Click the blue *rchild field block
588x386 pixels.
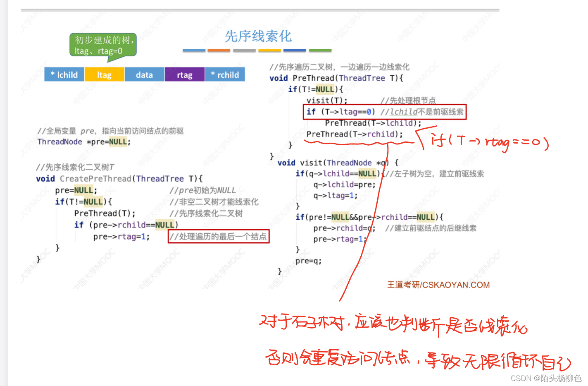225,74
